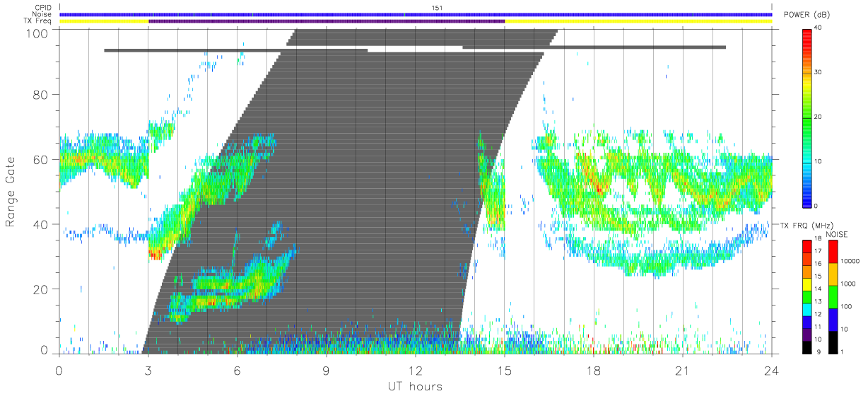Click the "20" tick on Range Gate axis
The image size is (868, 401).
tap(41, 289)
